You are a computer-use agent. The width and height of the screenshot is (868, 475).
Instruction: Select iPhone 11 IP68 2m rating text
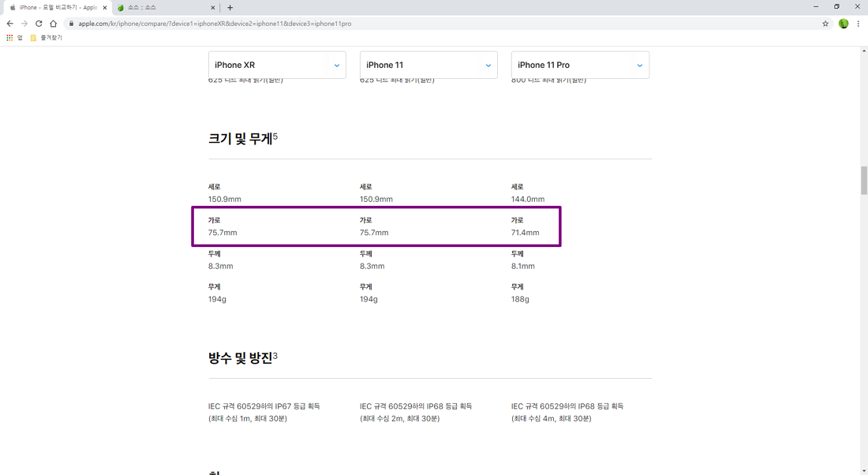(416, 412)
